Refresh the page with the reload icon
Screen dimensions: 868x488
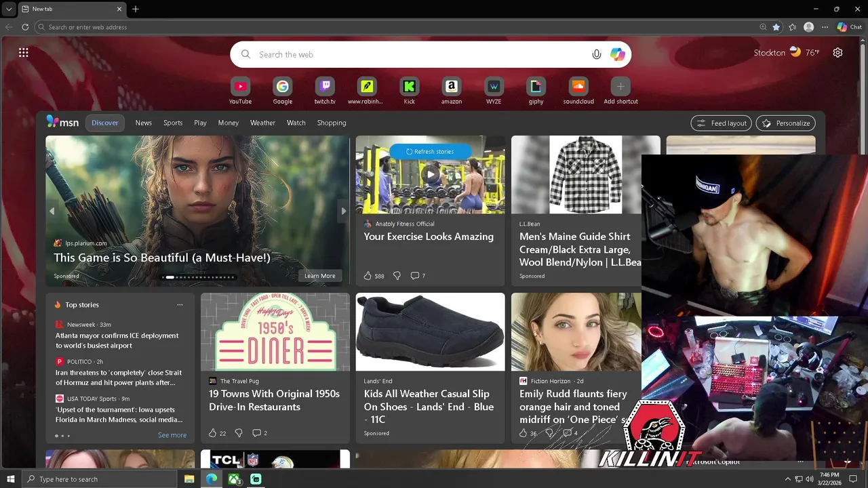(x=25, y=27)
